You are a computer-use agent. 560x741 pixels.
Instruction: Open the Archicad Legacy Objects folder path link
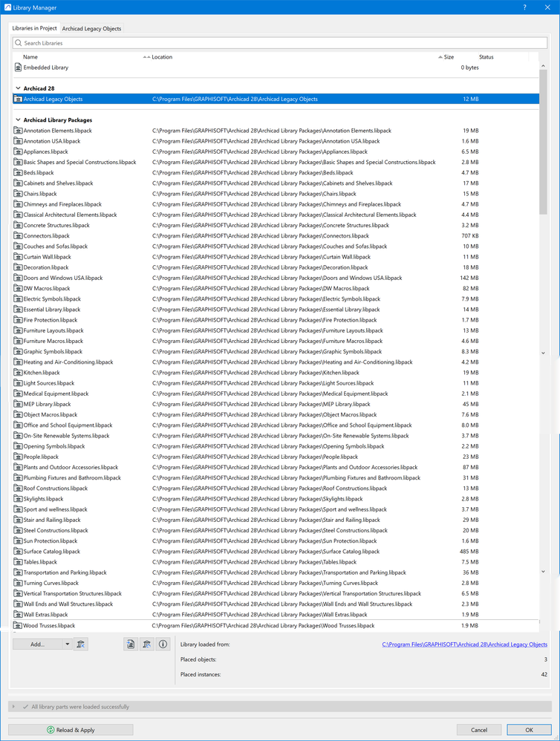pos(464,644)
